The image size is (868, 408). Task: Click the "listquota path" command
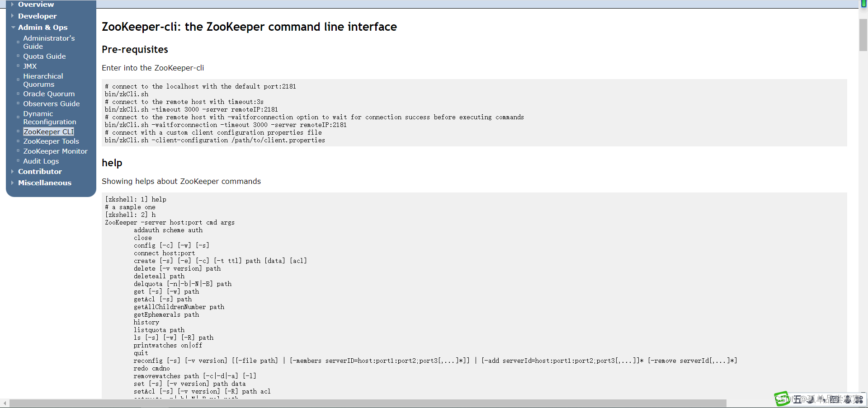tap(159, 330)
